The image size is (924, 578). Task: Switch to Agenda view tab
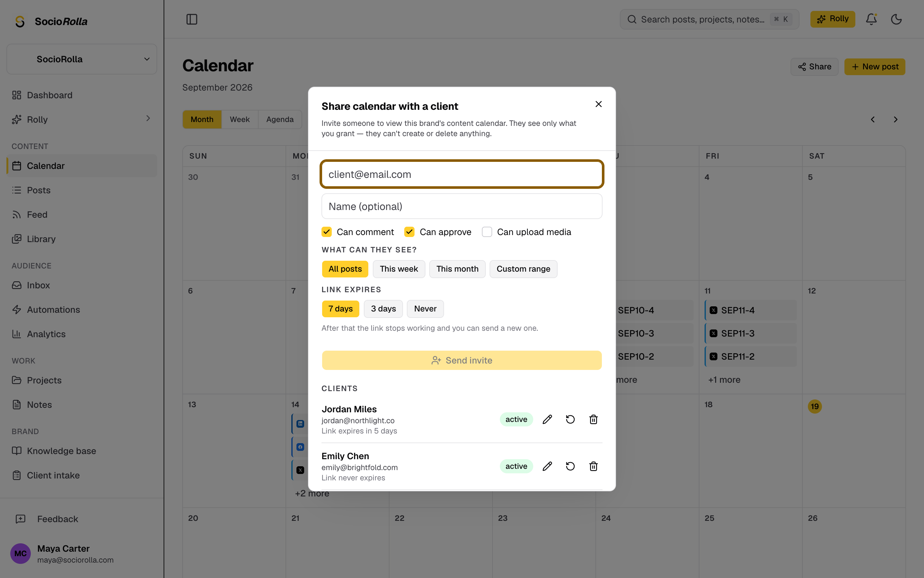pos(280,120)
